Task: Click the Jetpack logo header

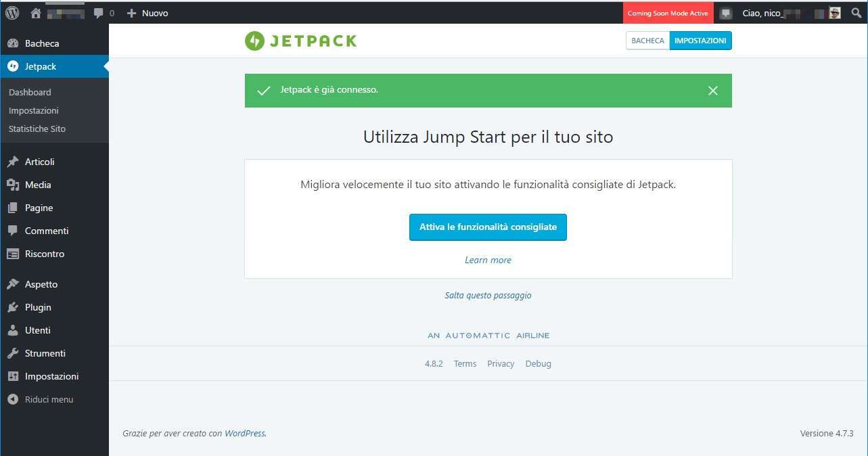Action: pyautogui.click(x=300, y=41)
